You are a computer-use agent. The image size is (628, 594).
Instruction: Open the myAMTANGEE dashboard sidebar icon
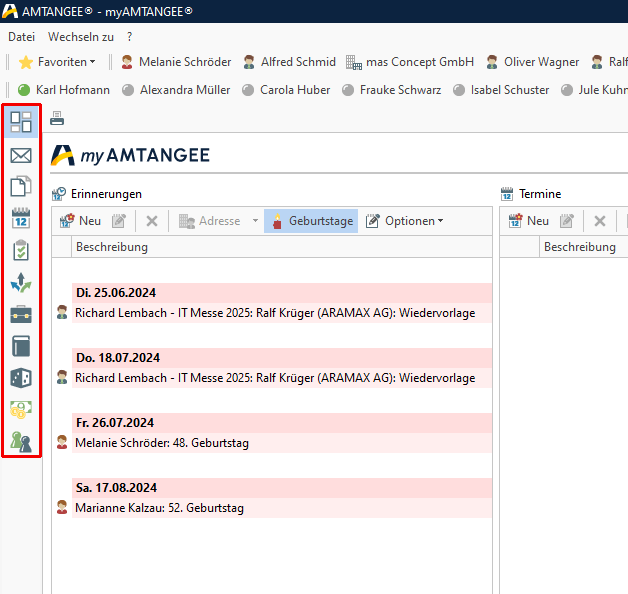pos(21,122)
